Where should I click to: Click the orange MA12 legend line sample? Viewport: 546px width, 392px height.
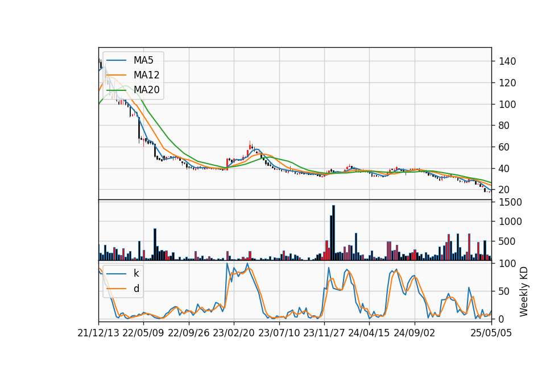click(116, 75)
